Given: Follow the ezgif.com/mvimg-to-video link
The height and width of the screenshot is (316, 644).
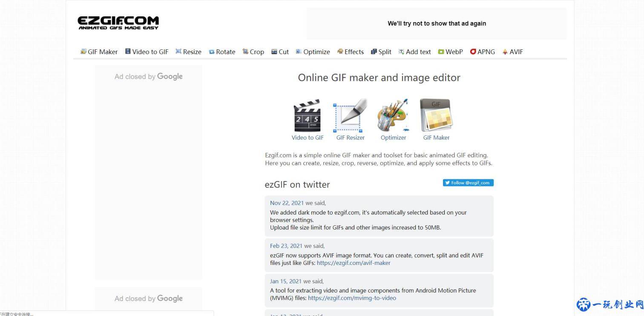Looking at the screenshot, I should click(x=352, y=298).
